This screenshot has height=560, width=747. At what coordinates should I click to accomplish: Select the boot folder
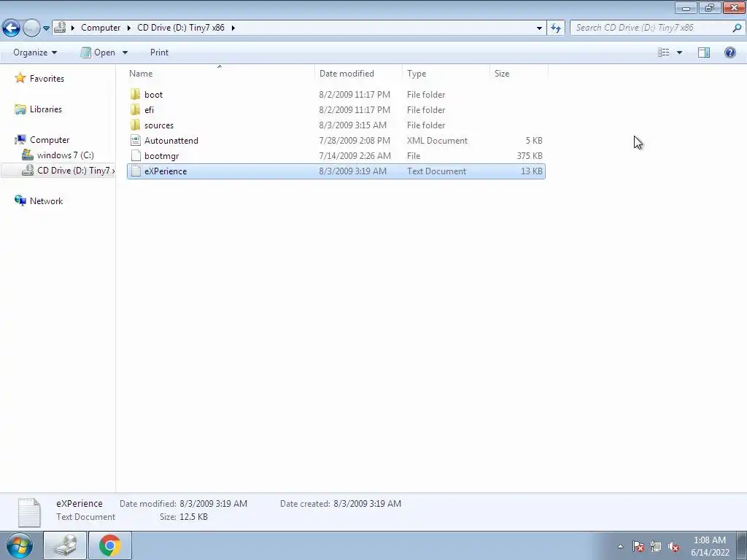tap(336, 95)
